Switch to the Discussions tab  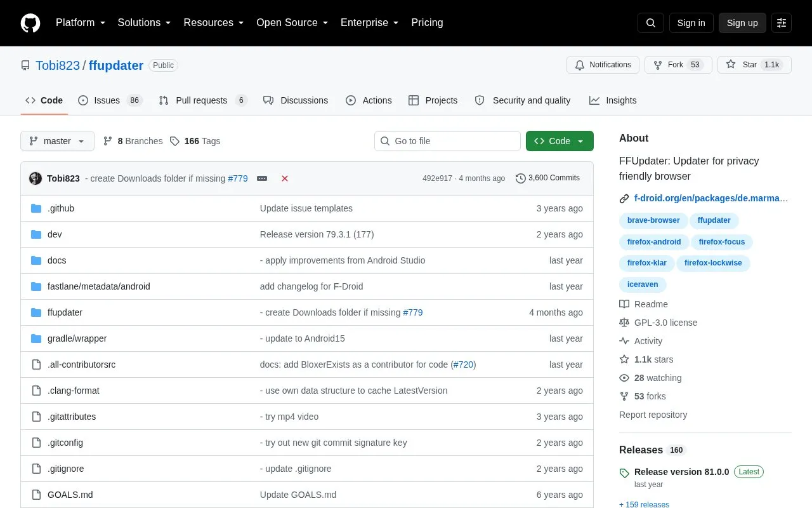coord(296,100)
